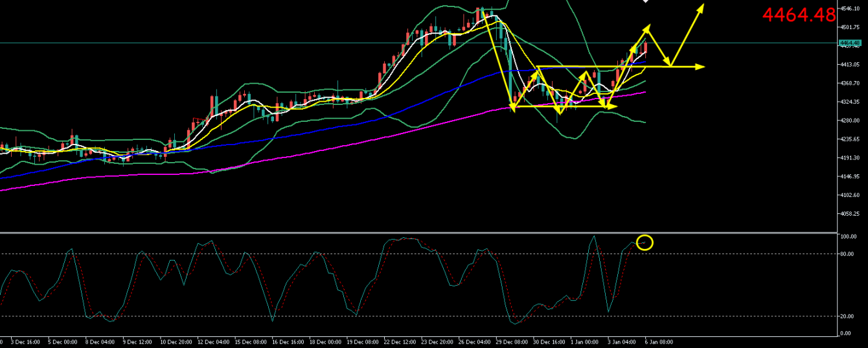Image resolution: width=868 pixels, height=348 pixels.
Task: Click the 4280.00 price axis label
Action: 849,121
